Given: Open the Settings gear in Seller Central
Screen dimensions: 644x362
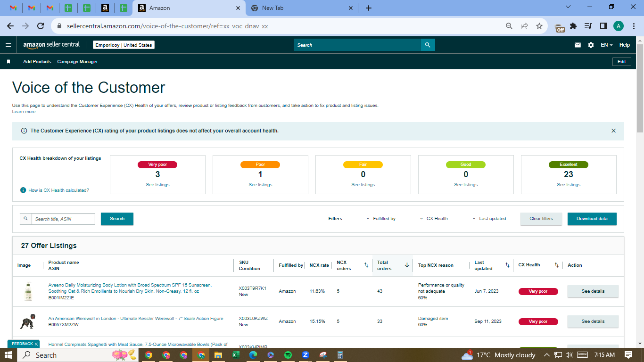Looking at the screenshot, I should [591, 45].
